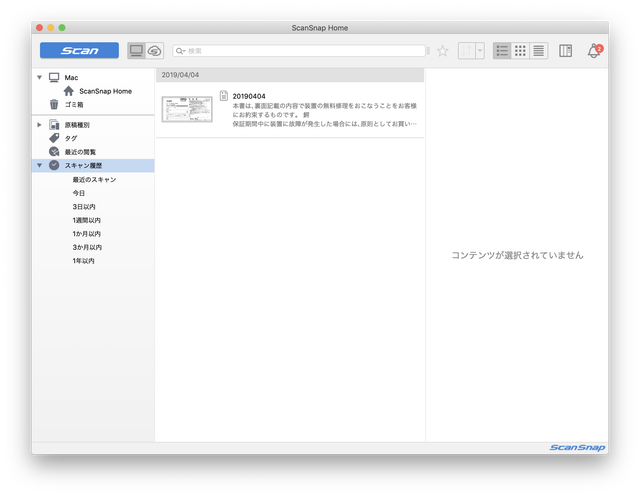Select the タグ item
Viewport: 640px width, 496px height.
click(x=71, y=138)
